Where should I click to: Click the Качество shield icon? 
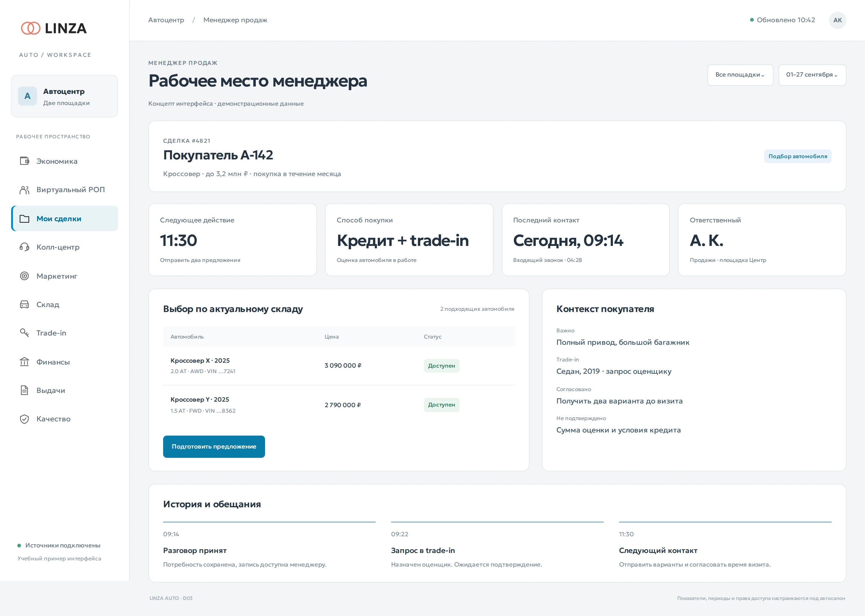point(24,419)
